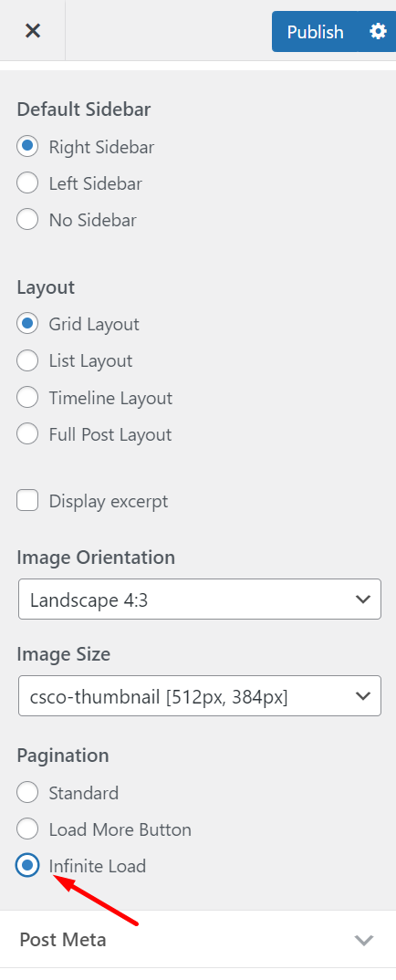
Task: Select Left Sidebar radio option
Action: point(27,183)
